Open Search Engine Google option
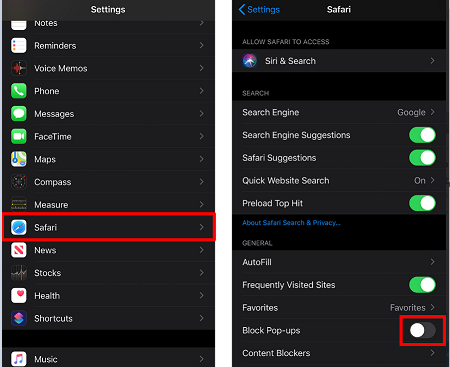450x367 pixels. [x=339, y=112]
